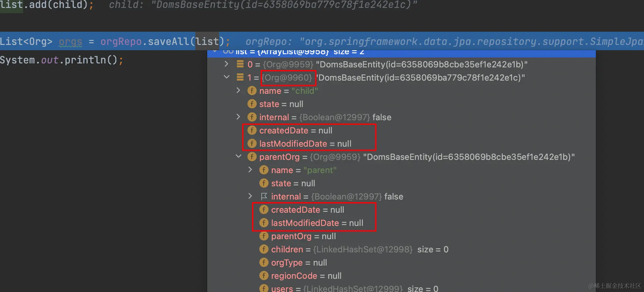Expand the internal field of Org@9960
Screen dimensions: 644x292
[x=238, y=117]
